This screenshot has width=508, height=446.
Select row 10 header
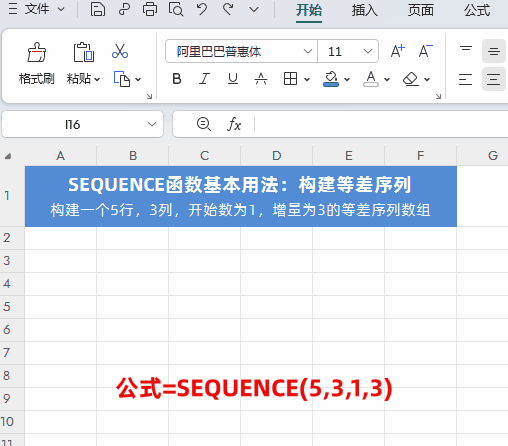(12, 422)
